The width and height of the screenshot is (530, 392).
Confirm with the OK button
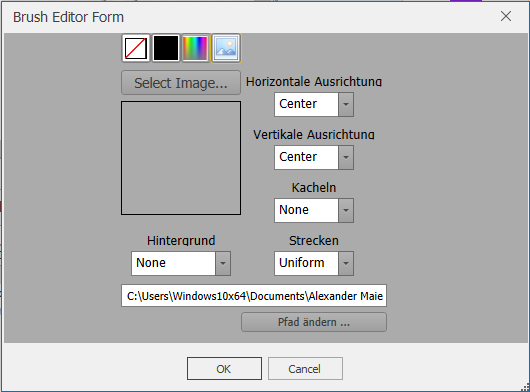point(224,369)
